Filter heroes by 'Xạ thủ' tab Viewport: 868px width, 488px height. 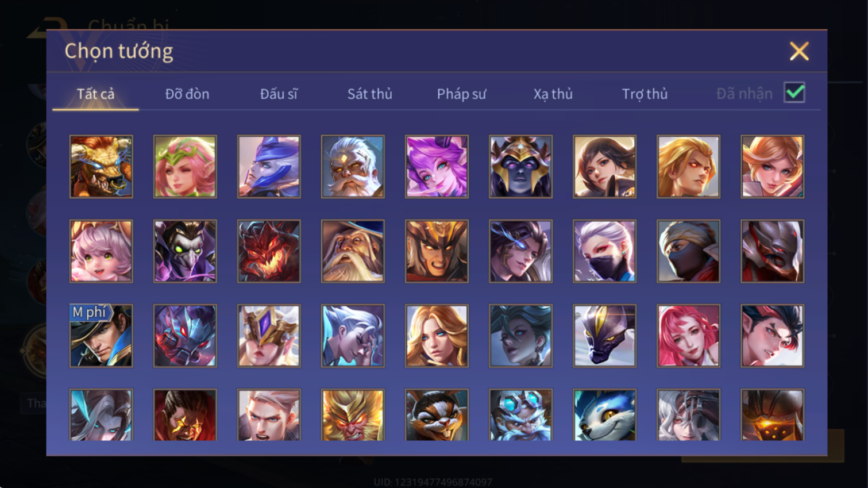[553, 94]
